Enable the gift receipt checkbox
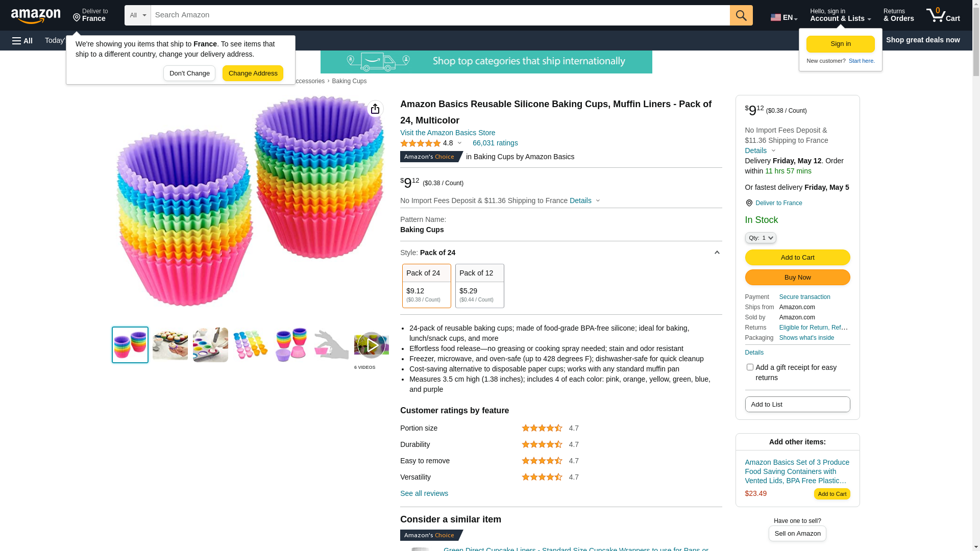The image size is (980, 551). [750, 367]
